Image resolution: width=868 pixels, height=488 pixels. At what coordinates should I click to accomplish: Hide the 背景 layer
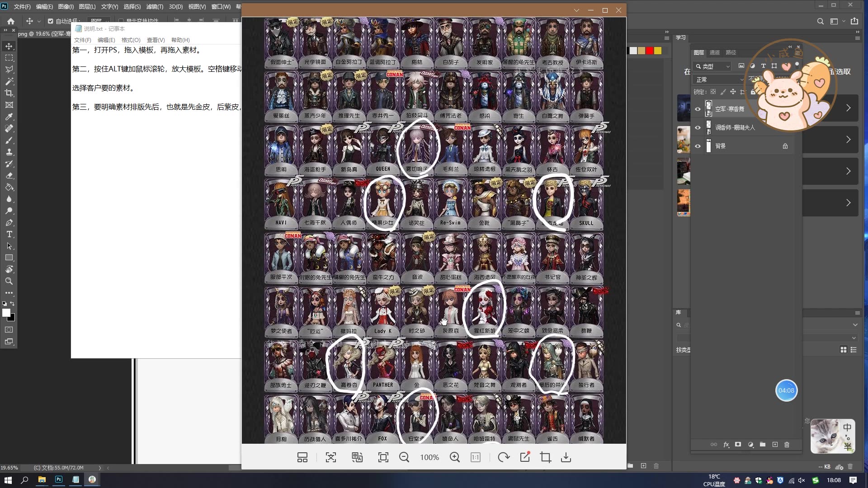pyautogui.click(x=698, y=146)
